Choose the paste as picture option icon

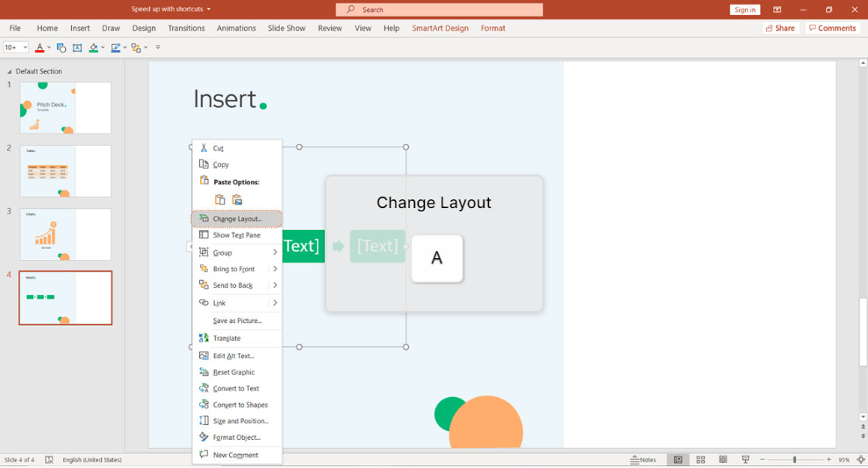coord(238,199)
